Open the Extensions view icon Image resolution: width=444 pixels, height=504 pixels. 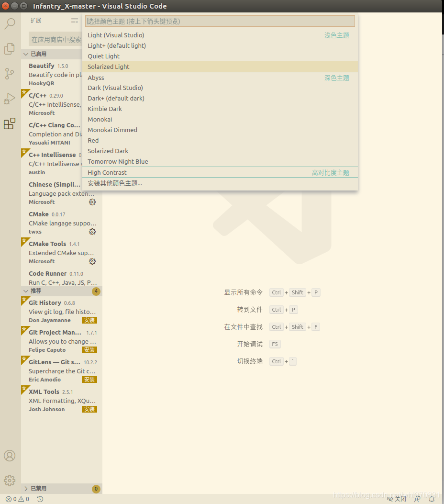[x=10, y=123]
